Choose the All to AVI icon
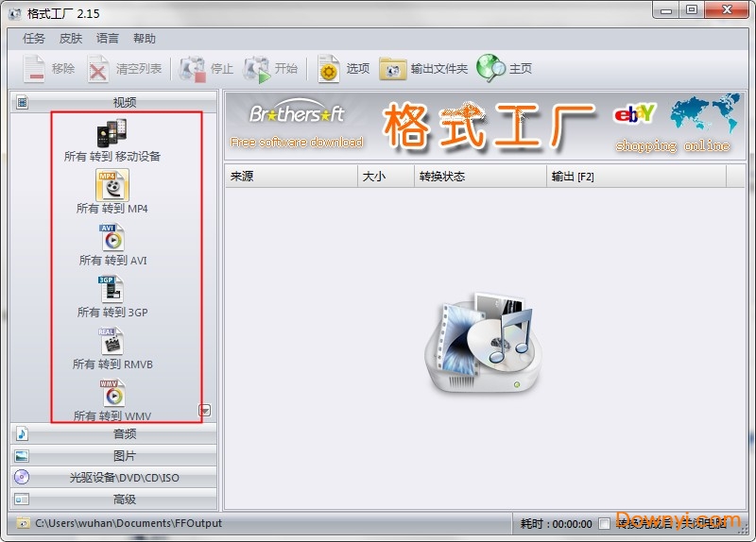This screenshot has height=542, width=756. tap(112, 238)
